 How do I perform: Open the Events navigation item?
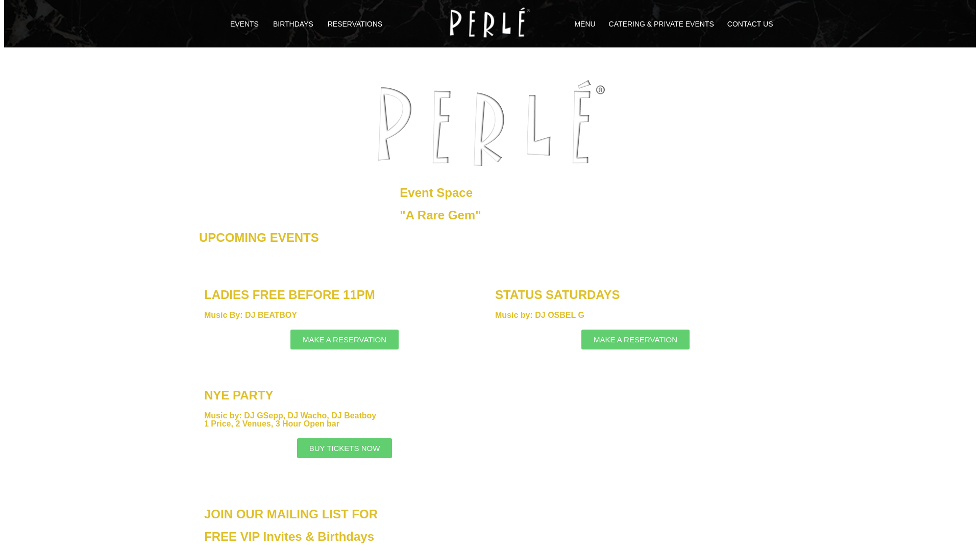click(x=244, y=24)
